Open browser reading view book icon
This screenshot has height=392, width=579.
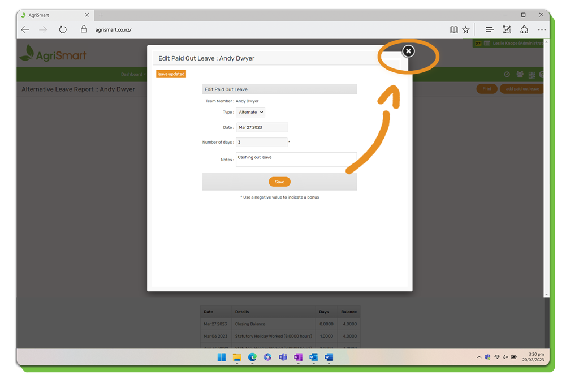click(453, 30)
